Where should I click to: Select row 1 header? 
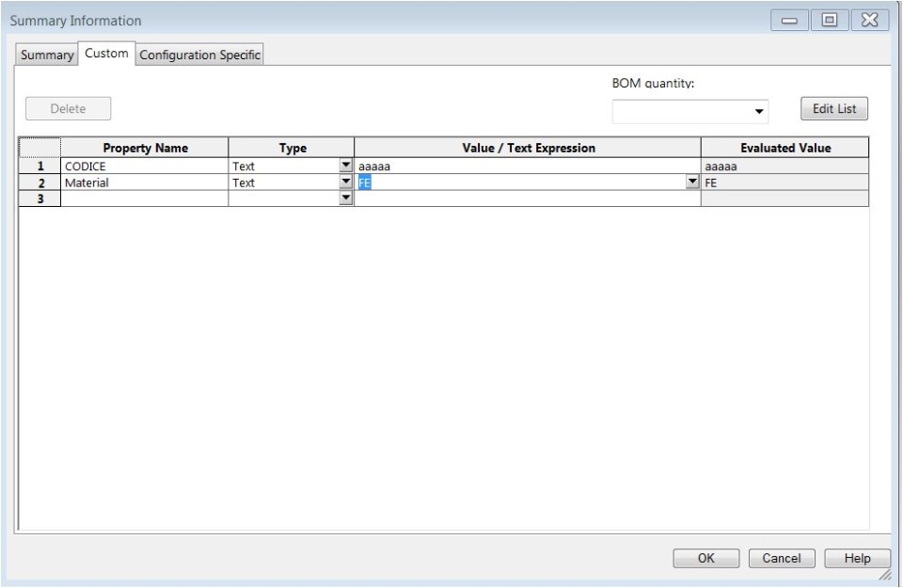40,166
